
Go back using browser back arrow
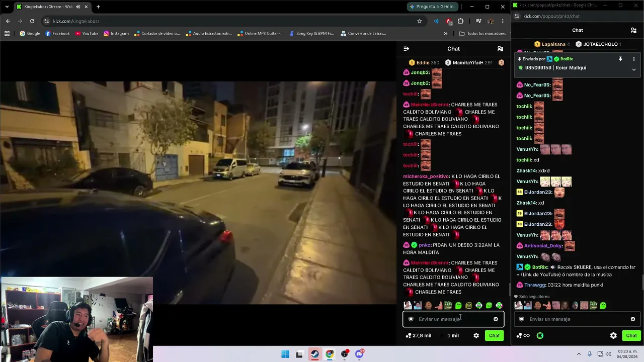[8, 21]
